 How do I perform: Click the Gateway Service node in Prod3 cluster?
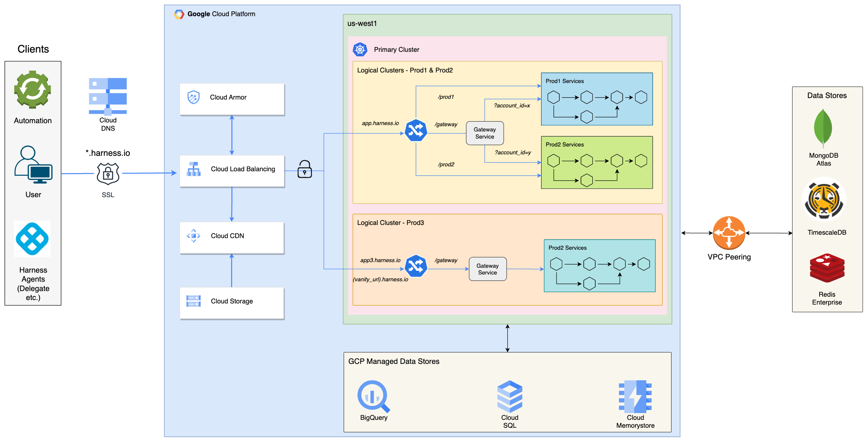(x=487, y=269)
